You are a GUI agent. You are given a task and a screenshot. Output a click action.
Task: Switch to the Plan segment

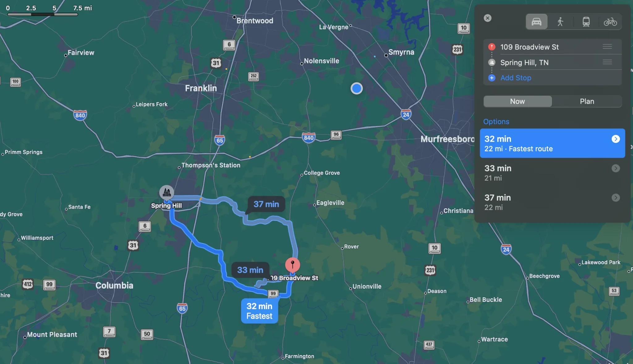pyautogui.click(x=587, y=101)
